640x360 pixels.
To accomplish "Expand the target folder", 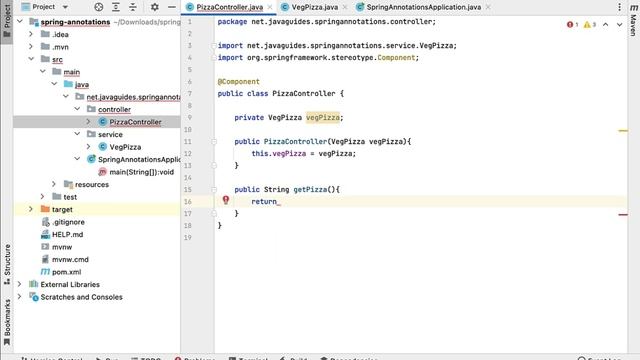I will pyautogui.click(x=31, y=209).
